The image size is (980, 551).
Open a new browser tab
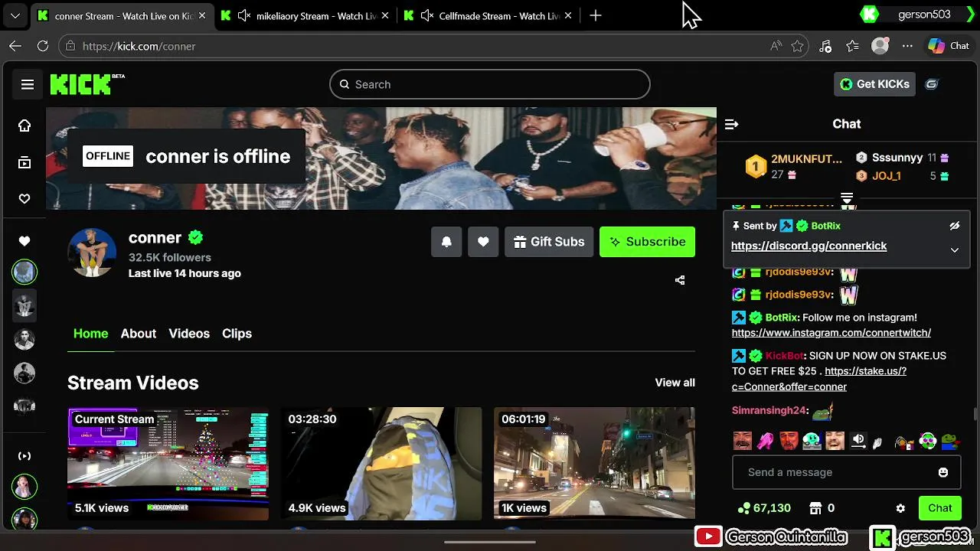[x=596, y=15]
